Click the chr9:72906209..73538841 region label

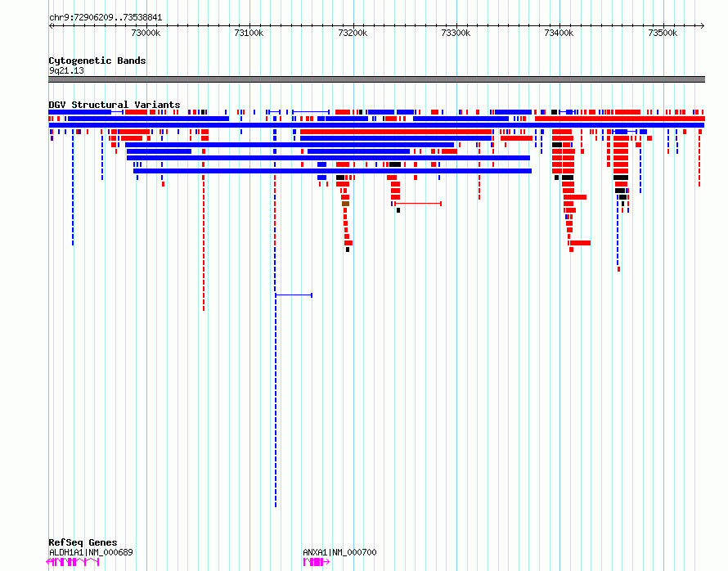(106, 18)
